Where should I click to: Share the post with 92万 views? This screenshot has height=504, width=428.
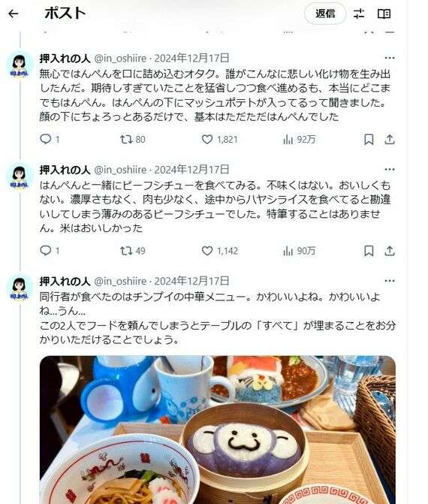click(390, 139)
